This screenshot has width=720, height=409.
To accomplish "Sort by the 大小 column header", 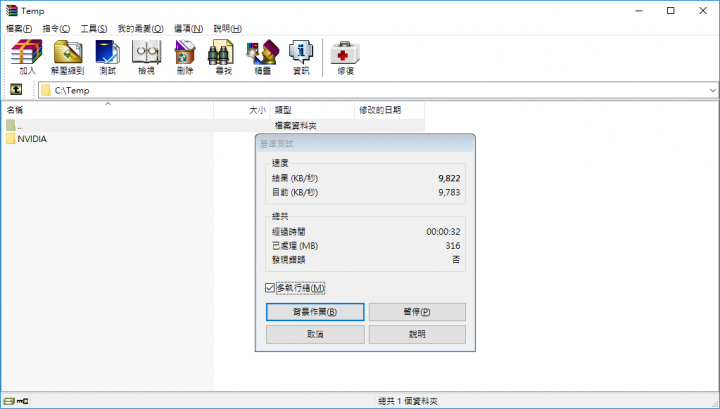I will tap(242, 110).
